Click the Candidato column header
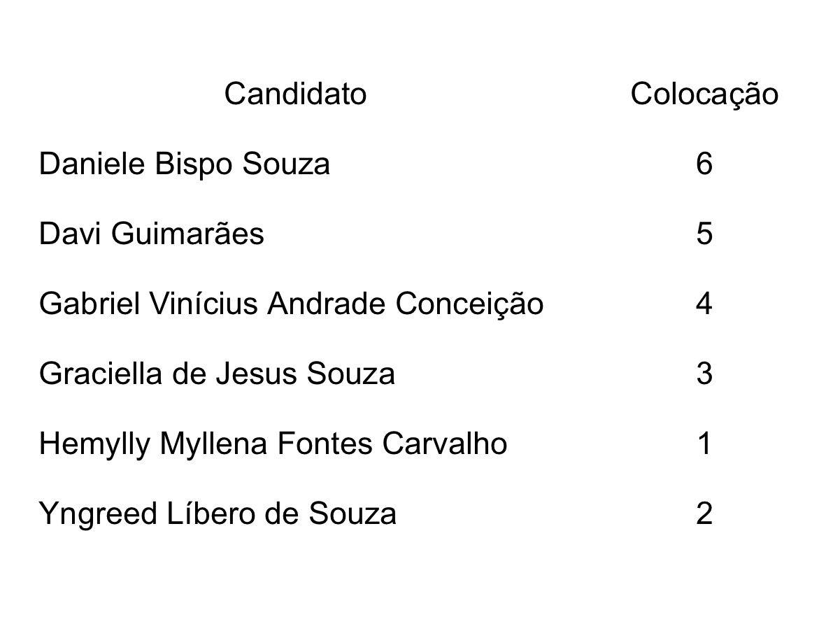 coord(295,94)
